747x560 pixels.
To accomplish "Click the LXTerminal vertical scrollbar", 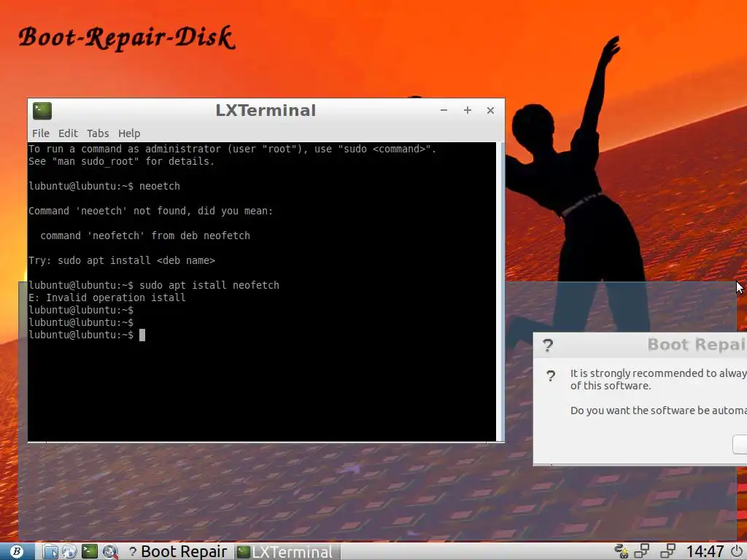I will coord(500,292).
